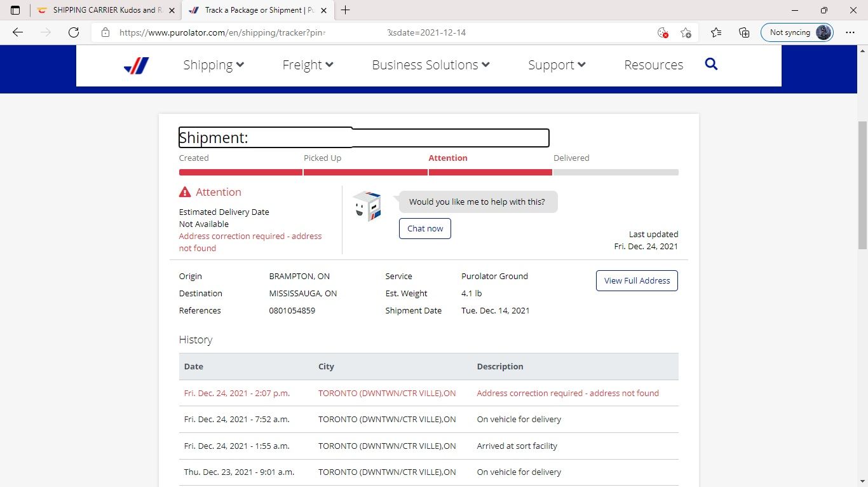
Task: Open site search via the magnifier icon
Action: (711, 64)
